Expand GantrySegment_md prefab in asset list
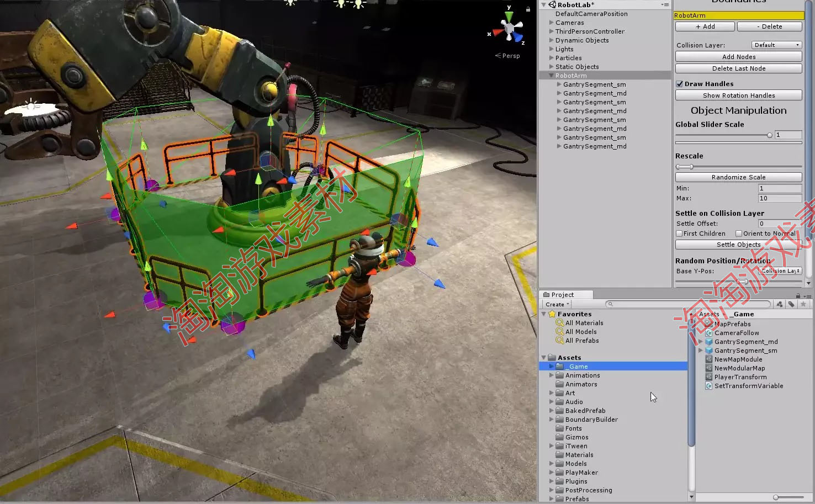The height and width of the screenshot is (504, 815). 701,342
